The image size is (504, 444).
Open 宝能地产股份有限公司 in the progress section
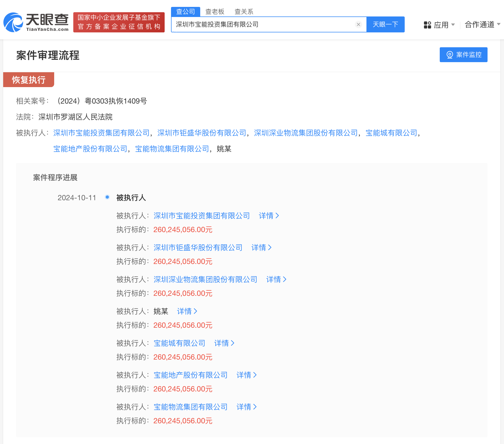pos(190,375)
